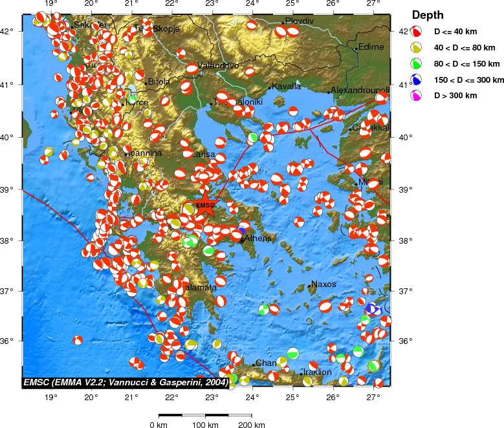The width and height of the screenshot is (504, 428).
Task: Click the Bitola city label
Action: tap(159, 82)
